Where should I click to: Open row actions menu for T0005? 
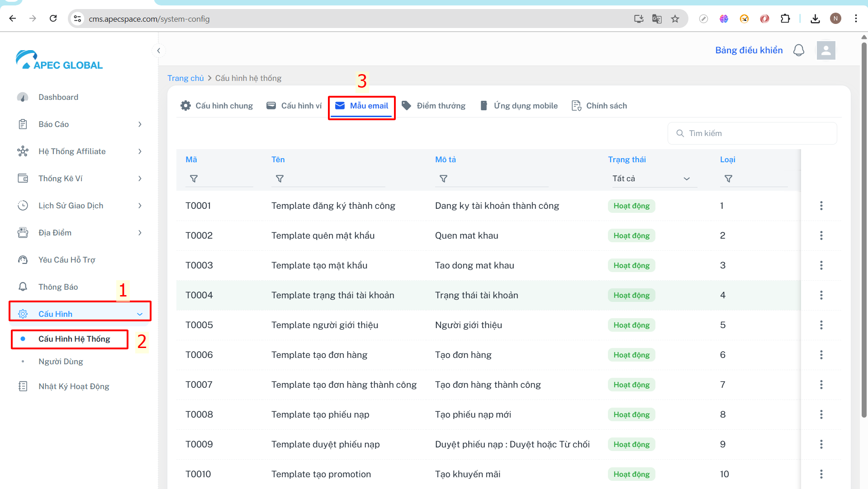[x=821, y=325]
